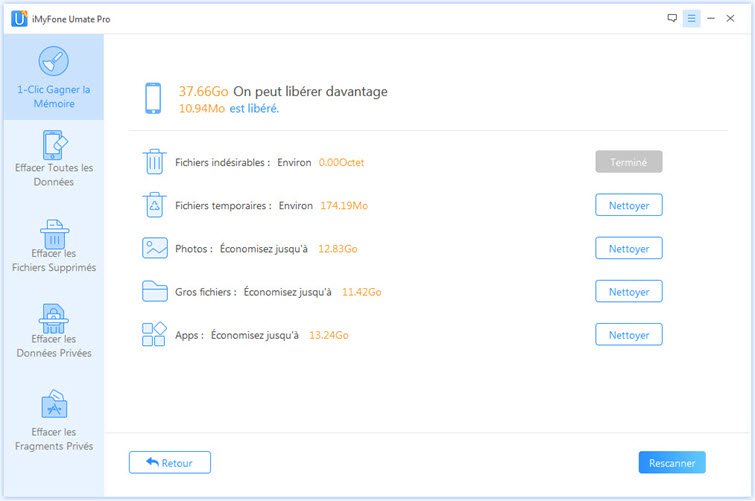Open Effacer les Fichiers Supprimés trash icon
This screenshot has width=755, height=501.
[x=54, y=234]
